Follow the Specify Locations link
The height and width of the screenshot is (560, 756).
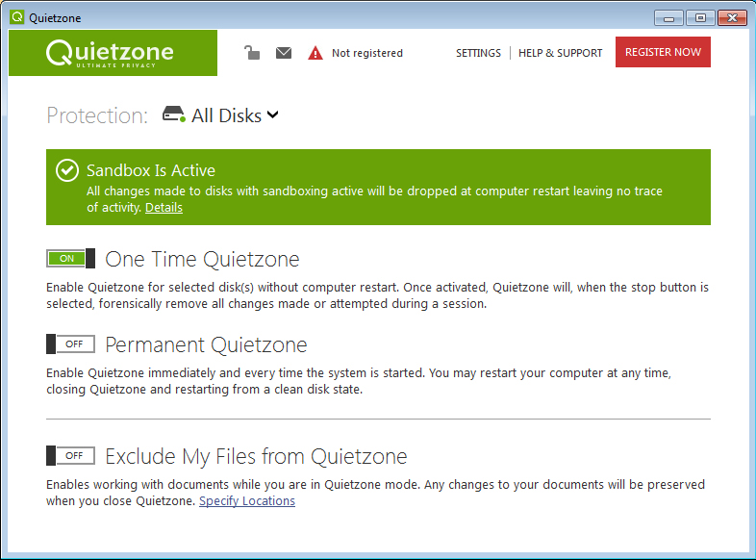(x=247, y=501)
